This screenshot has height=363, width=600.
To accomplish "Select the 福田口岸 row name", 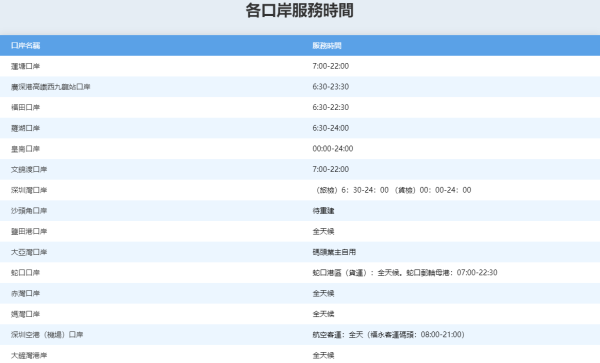I will pyautogui.click(x=25, y=107).
